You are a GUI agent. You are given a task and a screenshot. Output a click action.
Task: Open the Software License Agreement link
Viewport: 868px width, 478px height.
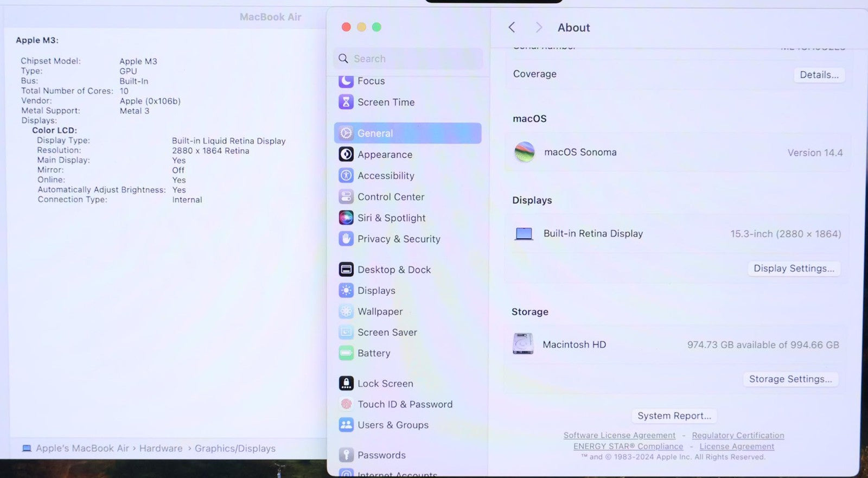tap(619, 435)
